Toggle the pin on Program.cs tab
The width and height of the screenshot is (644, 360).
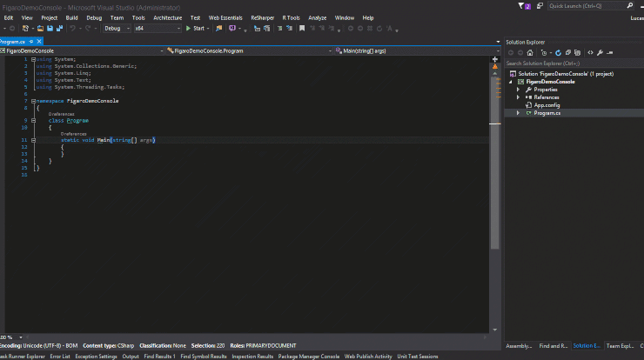tap(31, 42)
